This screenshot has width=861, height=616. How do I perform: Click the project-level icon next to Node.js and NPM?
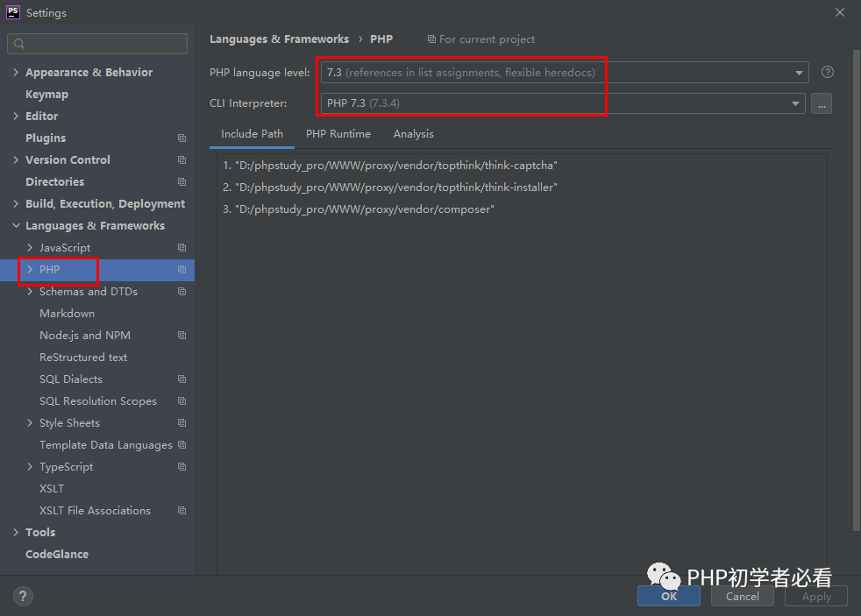[x=181, y=336]
